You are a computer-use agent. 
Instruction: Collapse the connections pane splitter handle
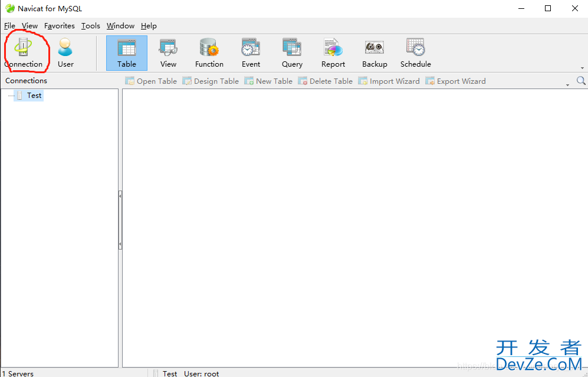pos(120,220)
